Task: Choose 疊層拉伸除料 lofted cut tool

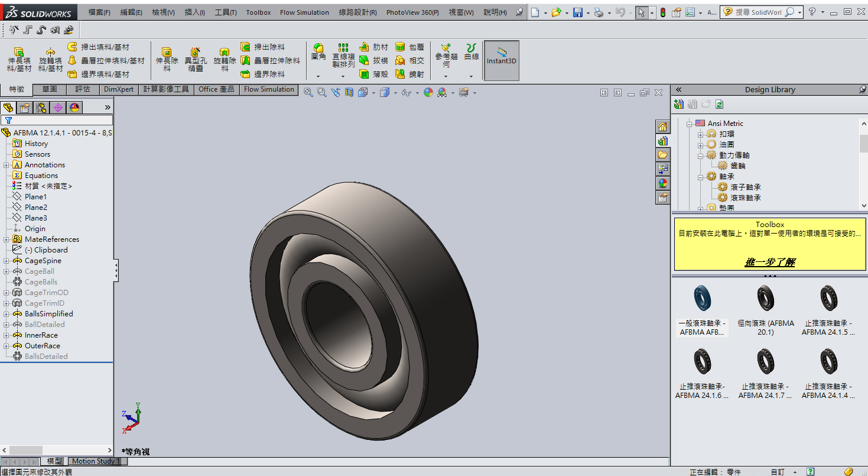Action: click(271, 60)
